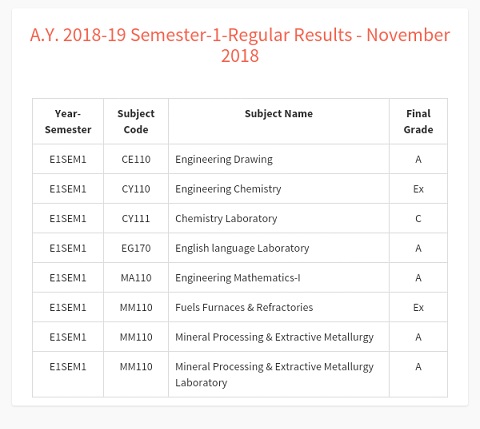Screen dimensions: 480x429
Task: Select the Subject Code column header
Action: click(136, 121)
